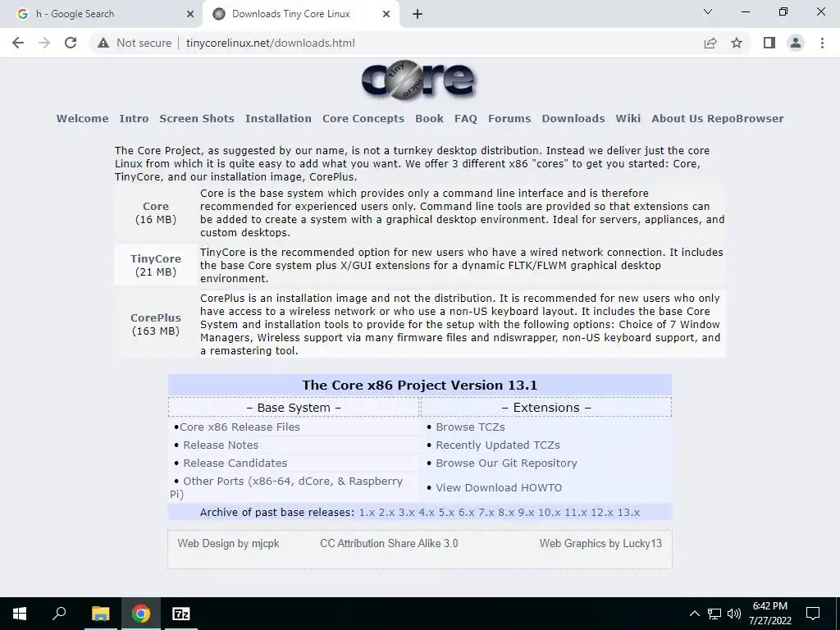Visit the Forums nav link

click(x=509, y=118)
